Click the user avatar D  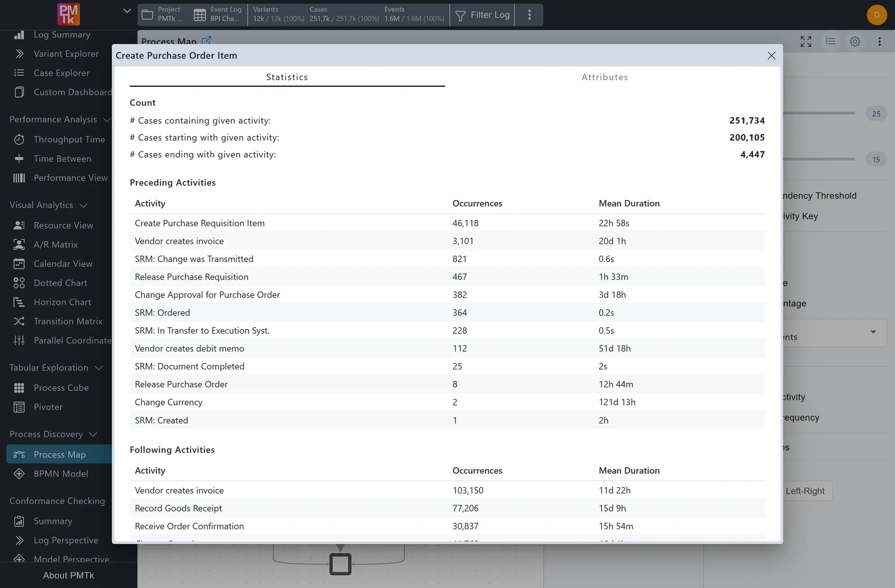pyautogui.click(x=877, y=15)
